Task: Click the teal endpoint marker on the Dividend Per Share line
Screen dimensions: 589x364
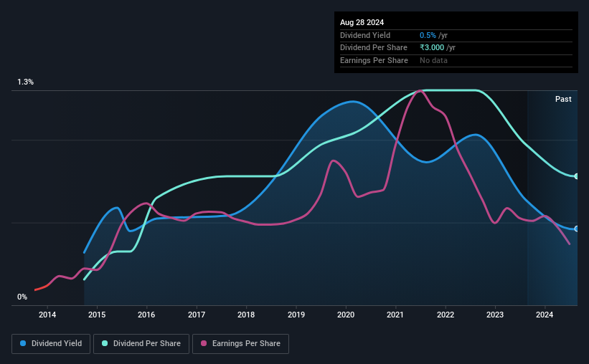Action: pyautogui.click(x=576, y=176)
